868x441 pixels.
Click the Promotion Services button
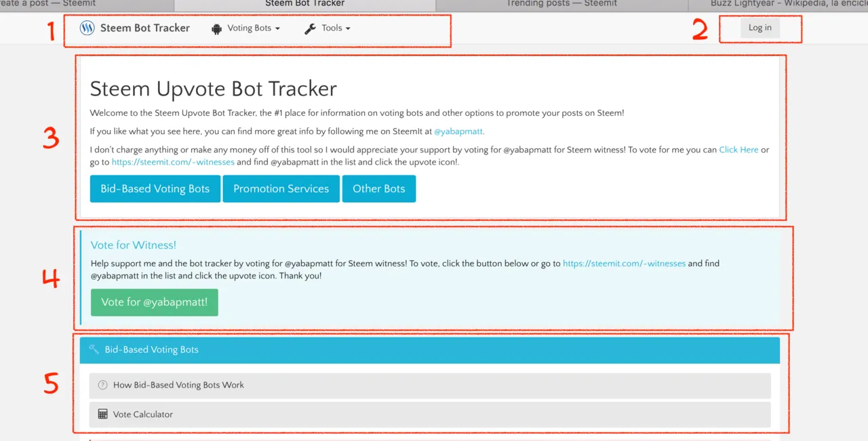pyautogui.click(x=281, y=189)
